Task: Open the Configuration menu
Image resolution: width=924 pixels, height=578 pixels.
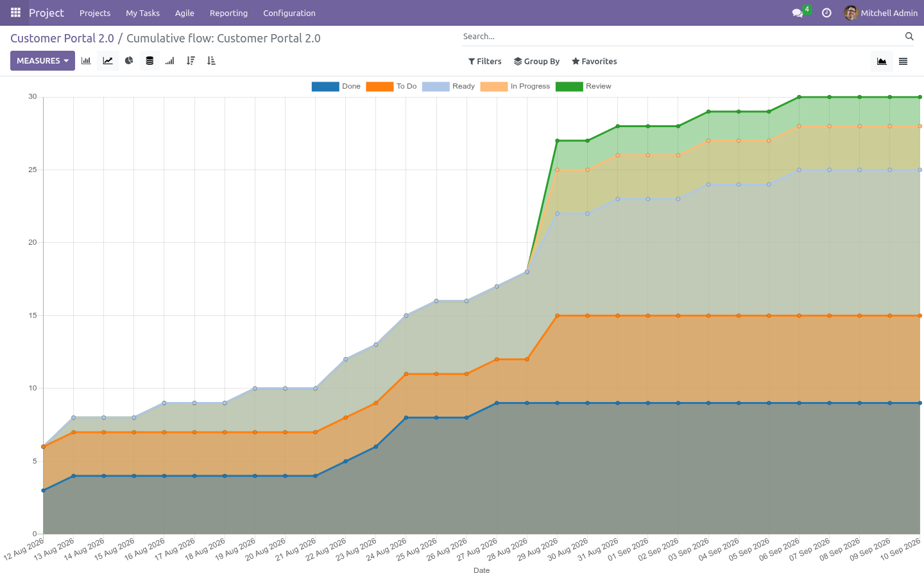Action: point(289,13)
